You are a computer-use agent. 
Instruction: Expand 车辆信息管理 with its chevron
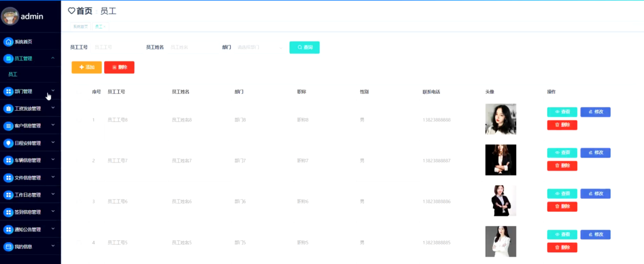53,160
